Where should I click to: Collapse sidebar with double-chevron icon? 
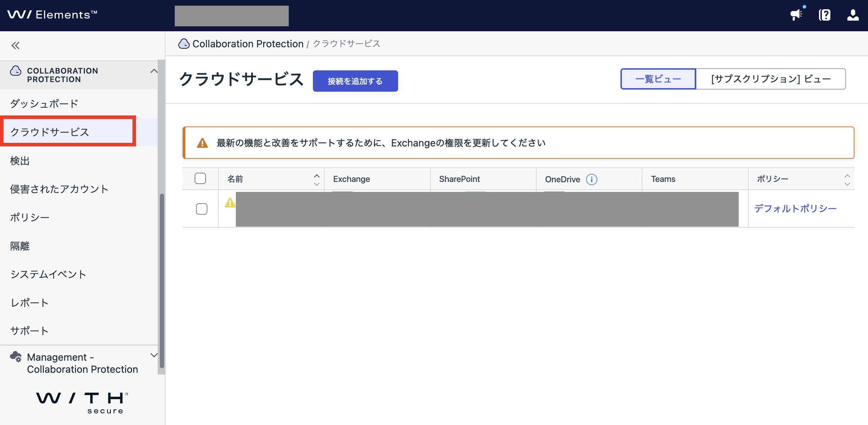[x=15, y=45]
